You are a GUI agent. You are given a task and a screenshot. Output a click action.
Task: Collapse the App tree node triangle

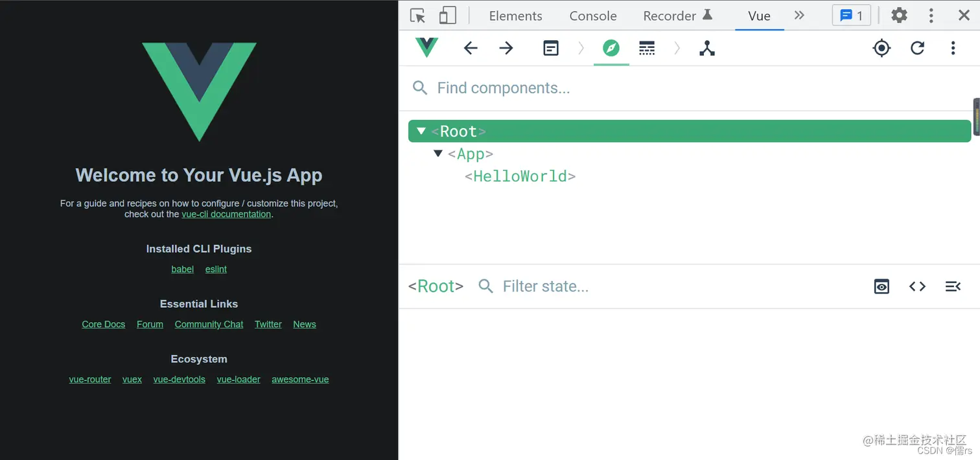pyautogui.click(x=438, y=154)
